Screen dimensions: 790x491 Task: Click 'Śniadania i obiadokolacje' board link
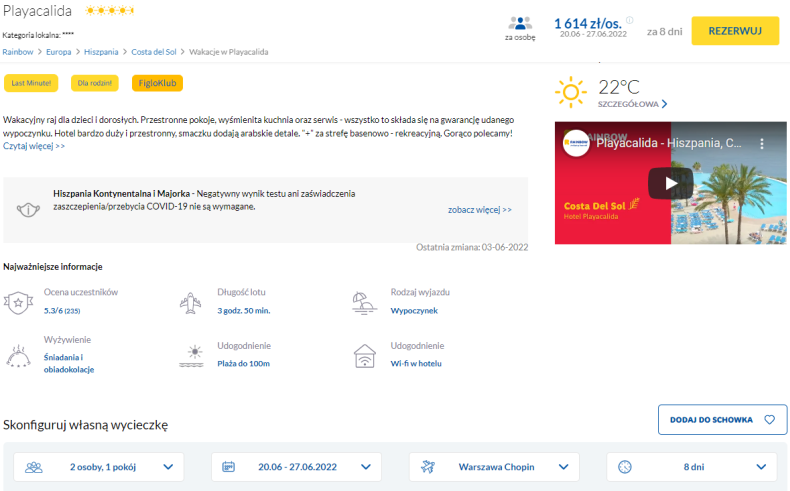click(x=69, y=363)
